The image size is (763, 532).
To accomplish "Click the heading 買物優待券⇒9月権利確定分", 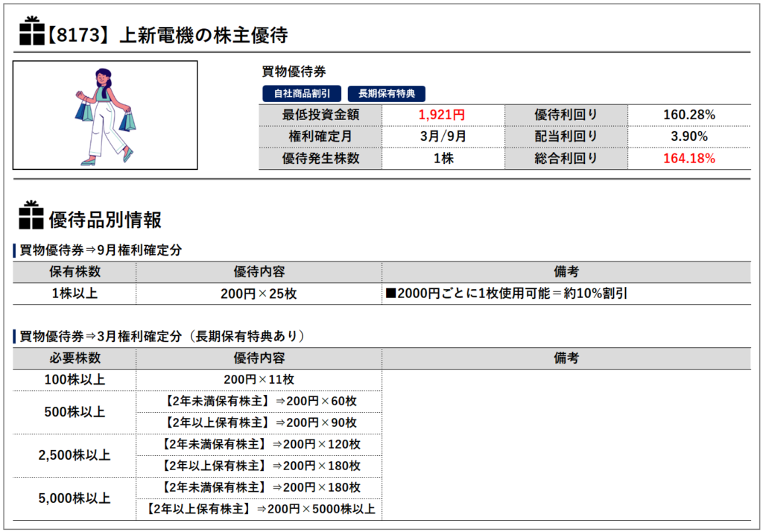I will (101, 250).
